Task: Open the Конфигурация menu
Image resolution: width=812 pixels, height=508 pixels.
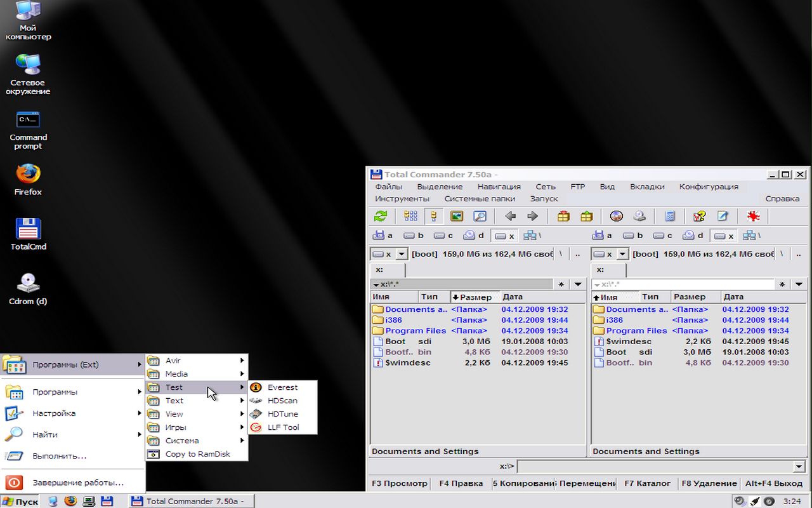Action: (x=708, y=187)
